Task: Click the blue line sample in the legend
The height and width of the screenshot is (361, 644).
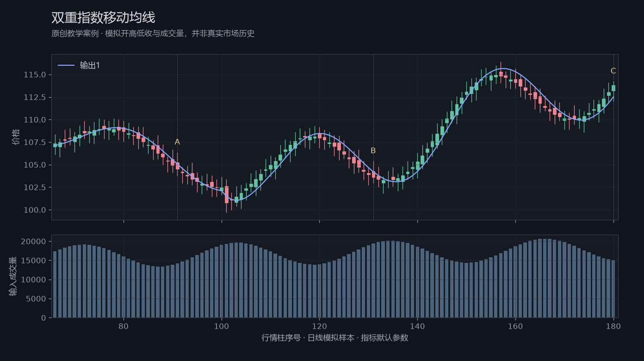Action: [x=66, y=66]
